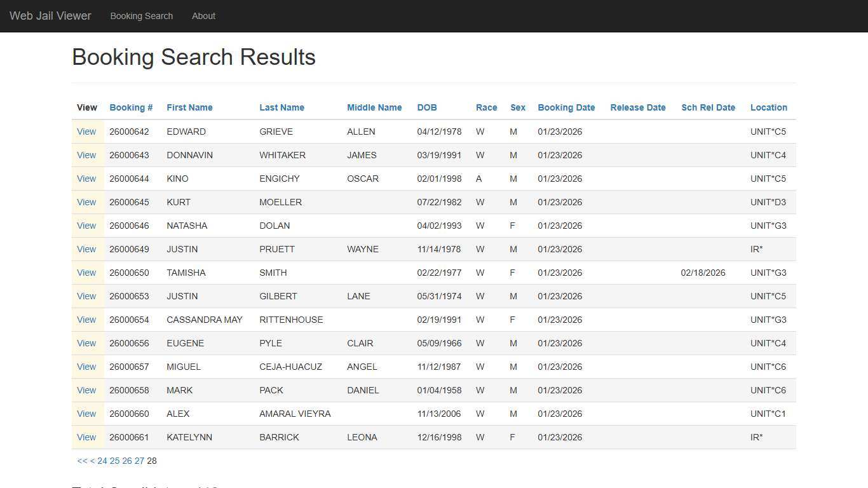Sort results by Booking #

[x=130, y=107]
